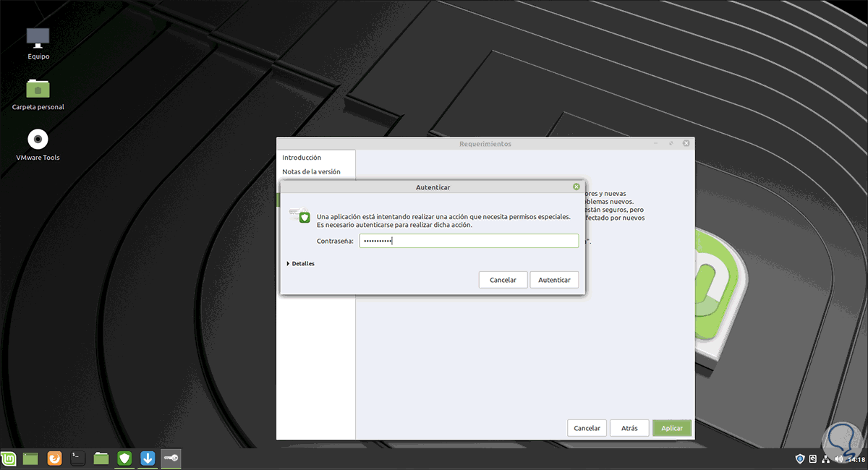Open the file manager from the taskbar
Image resolution: width=868 pixels, height=470 pixels.
click(x=101, y=458)
